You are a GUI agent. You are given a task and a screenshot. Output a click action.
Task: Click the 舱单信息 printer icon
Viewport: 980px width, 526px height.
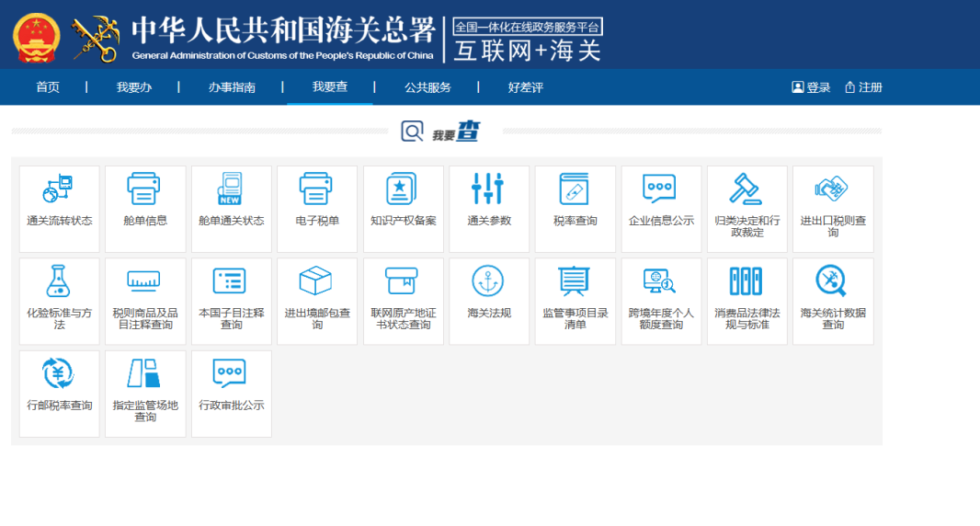[144, 189]
